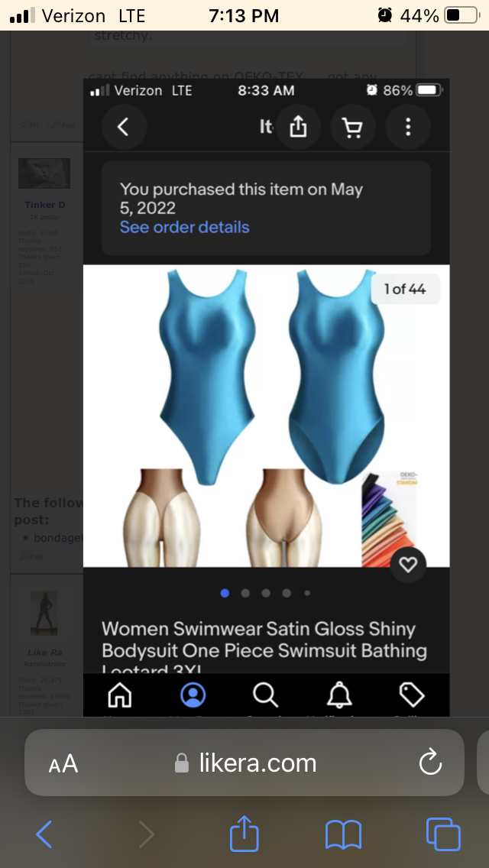Open the three-dot more options menu
Screen dimensions: 489x868
[x=407, y=128]
